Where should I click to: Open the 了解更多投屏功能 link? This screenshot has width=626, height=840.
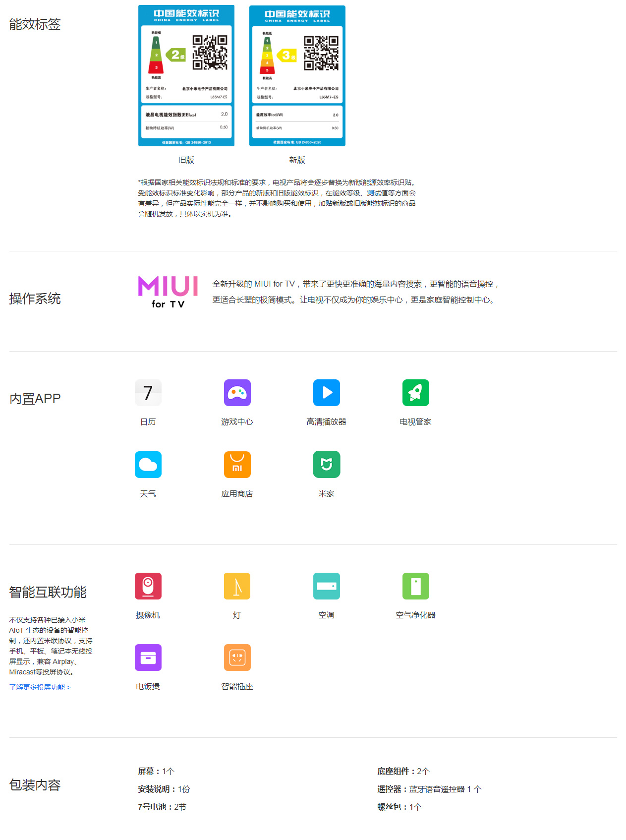pos(40,687)
